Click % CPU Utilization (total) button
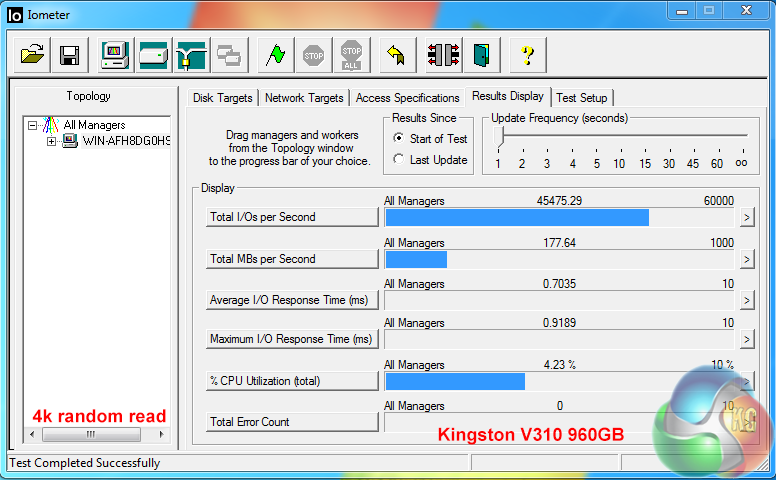Viewport: 776px width, 480px height. tap(292, 381)
